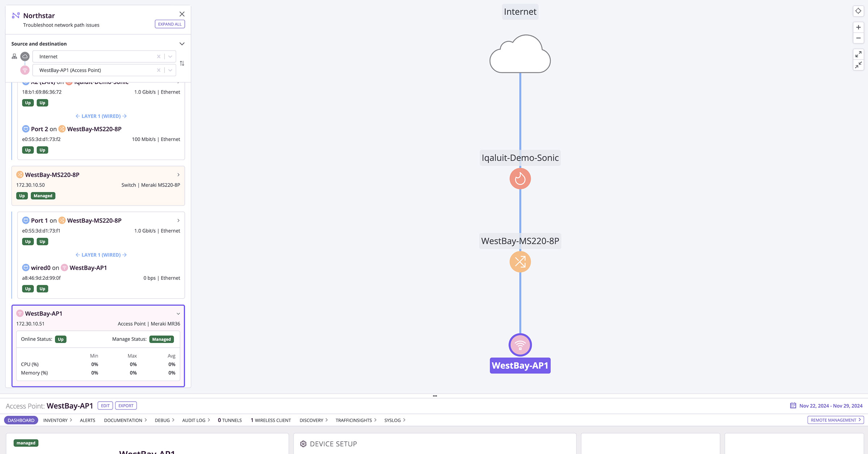Screen dimensions: 868x454
Task: Click the WestBay-MS220-8P switch icon
Action: pyautogui.click(x=520, y=262)
